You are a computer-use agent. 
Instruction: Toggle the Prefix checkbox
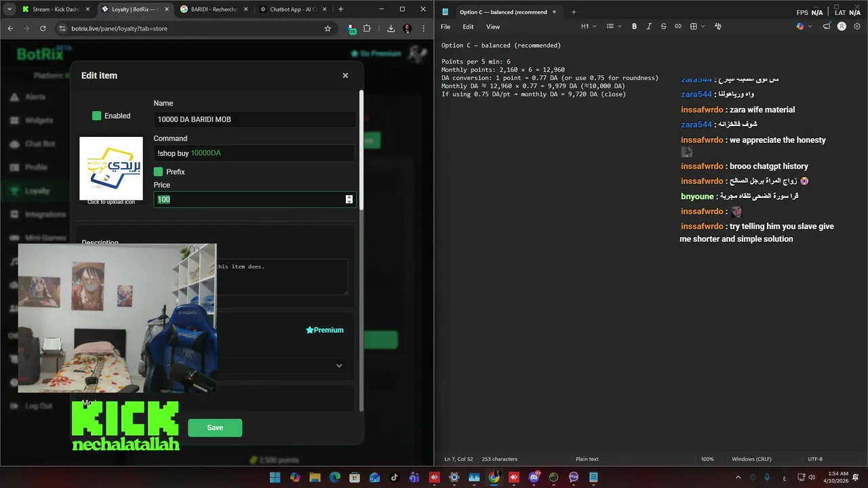click(x=158, y=171)
